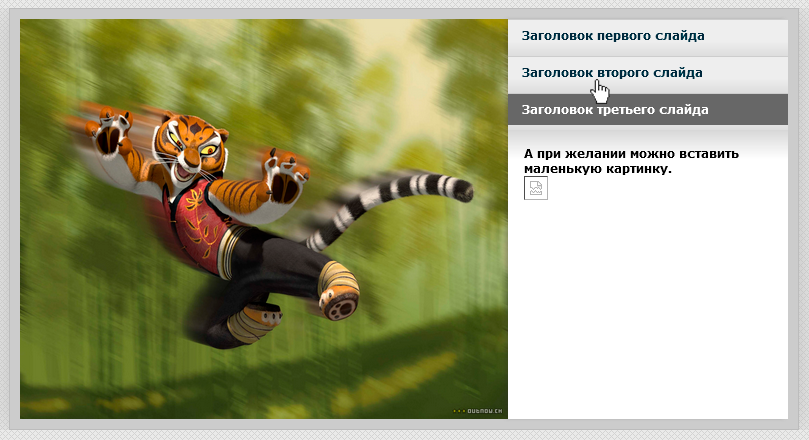Click the Tigress slide image
Viewport: 809px width, 440px height.
[x=264, y=219]
